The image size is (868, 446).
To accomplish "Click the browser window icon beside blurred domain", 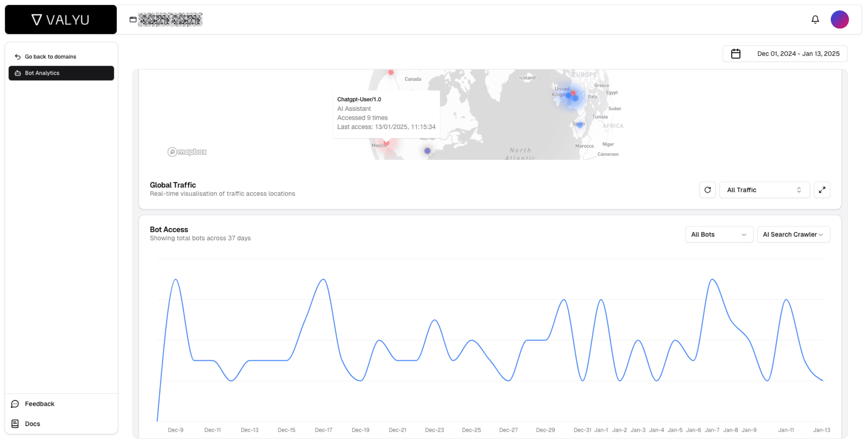I will (133, 19).
